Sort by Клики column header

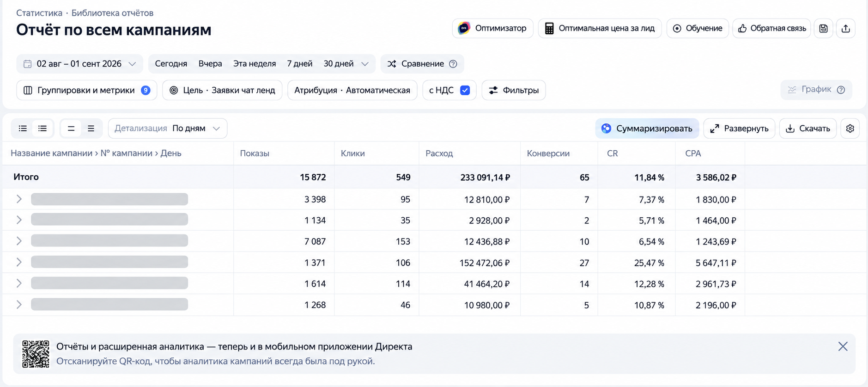pos(353,154)
